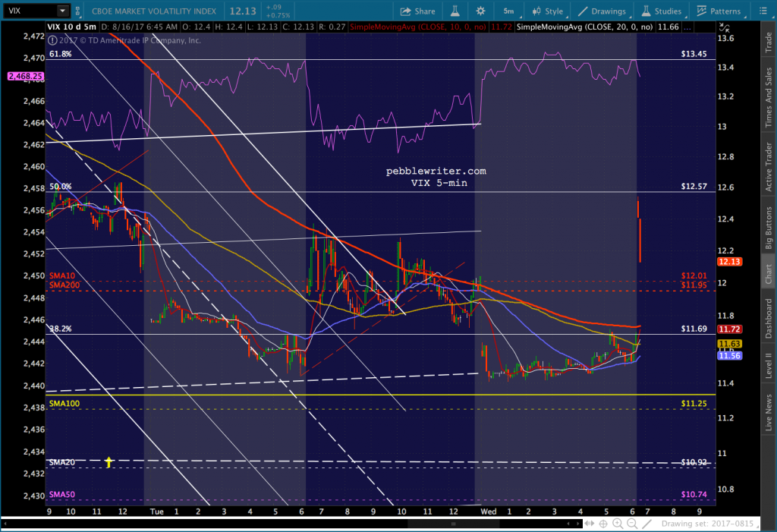Click the VIX 10 d 5m chart label
This screenshot has height=532, width=777.
click(x=72, y=27)
